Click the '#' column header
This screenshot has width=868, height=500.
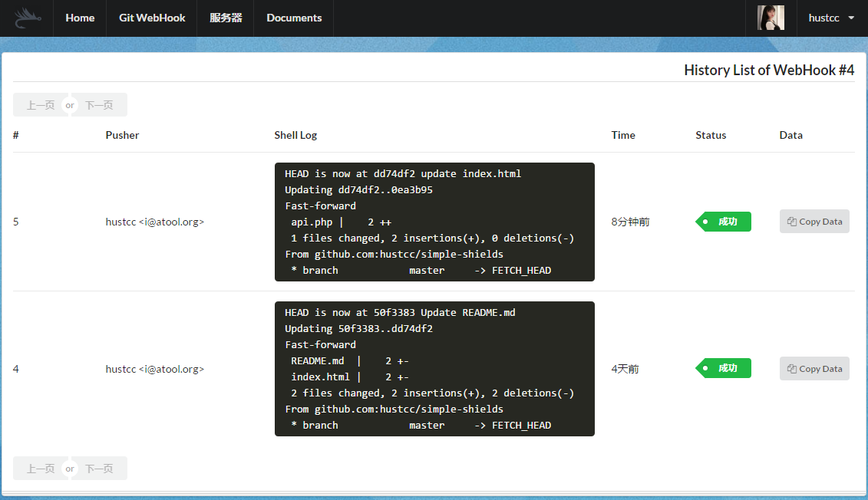[x=16, y=135]
